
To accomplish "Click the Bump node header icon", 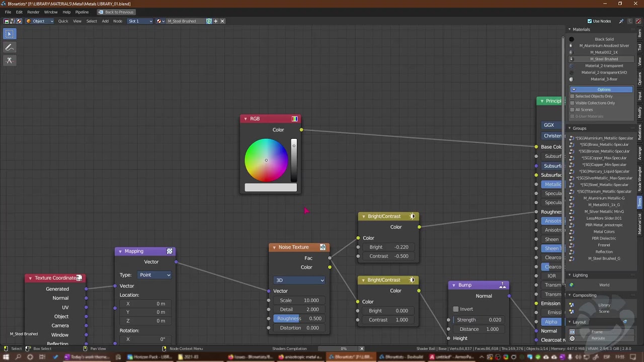I will (503, 285).
